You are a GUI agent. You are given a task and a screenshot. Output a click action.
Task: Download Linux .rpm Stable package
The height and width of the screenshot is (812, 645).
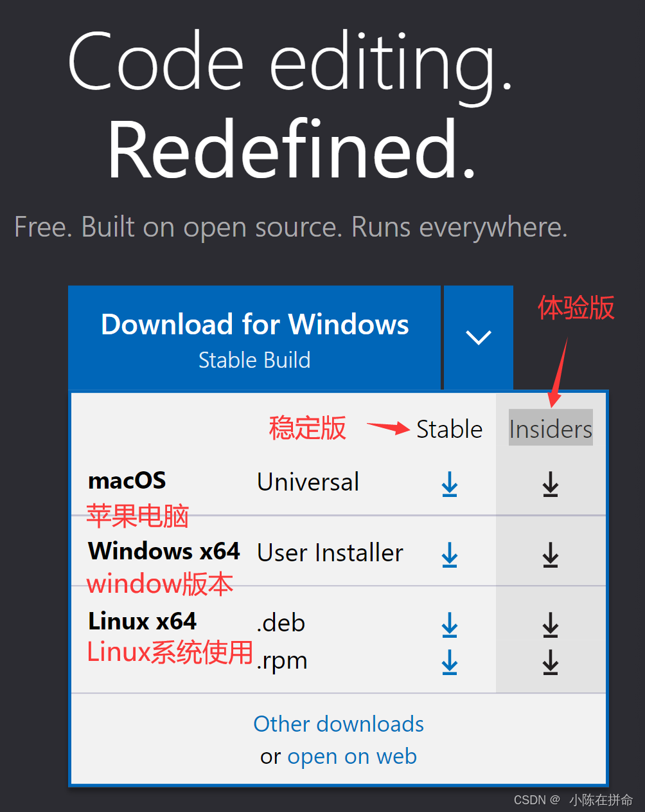(450, 662)
